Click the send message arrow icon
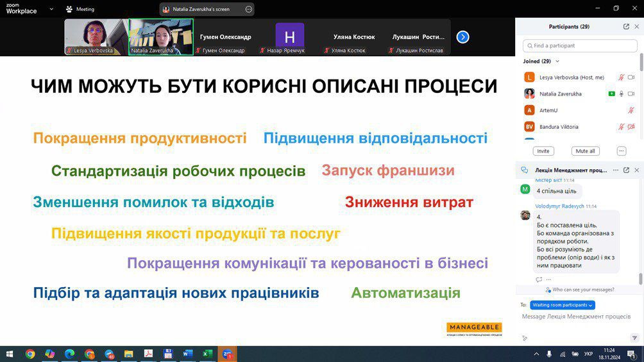The image size is (644, 362). coord(634,338)
